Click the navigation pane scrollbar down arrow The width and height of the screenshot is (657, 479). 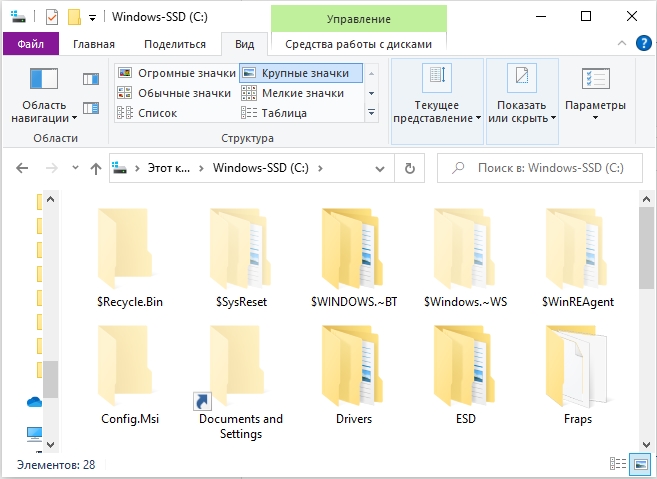tap(50, 444)
